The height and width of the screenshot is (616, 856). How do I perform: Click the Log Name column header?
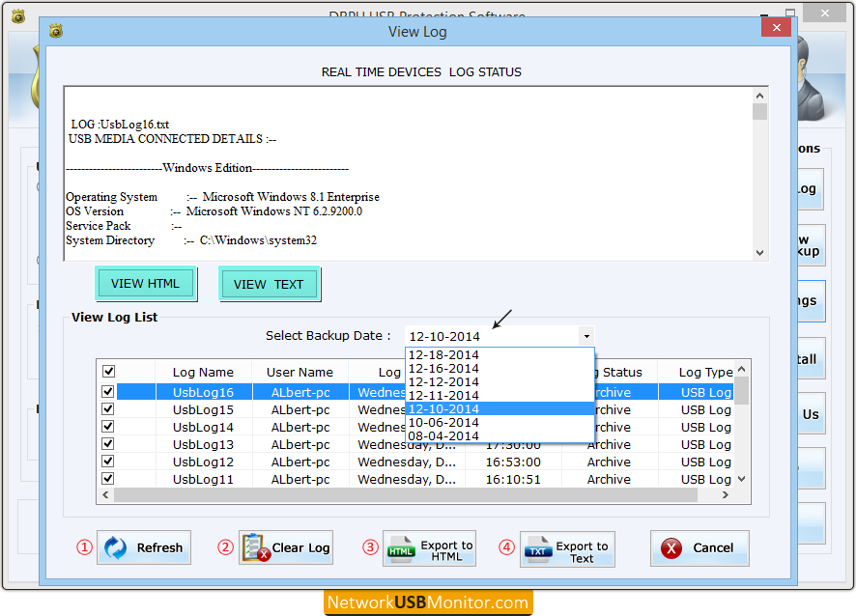[203, 372]
